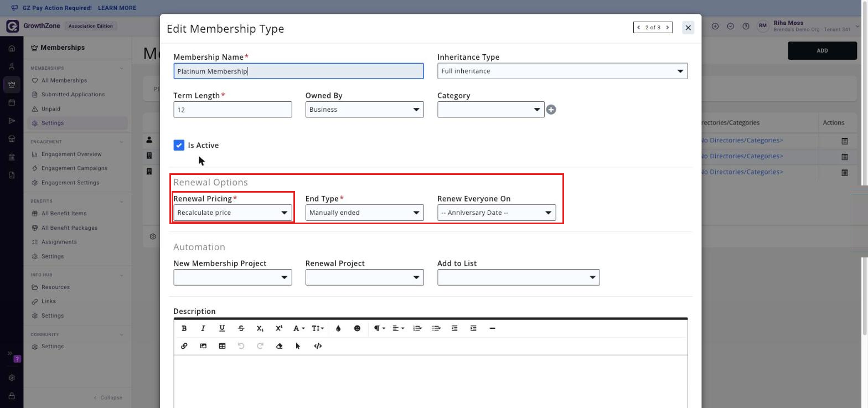
Task: Toggle underline formatting
Action: [x=222, y=328]
